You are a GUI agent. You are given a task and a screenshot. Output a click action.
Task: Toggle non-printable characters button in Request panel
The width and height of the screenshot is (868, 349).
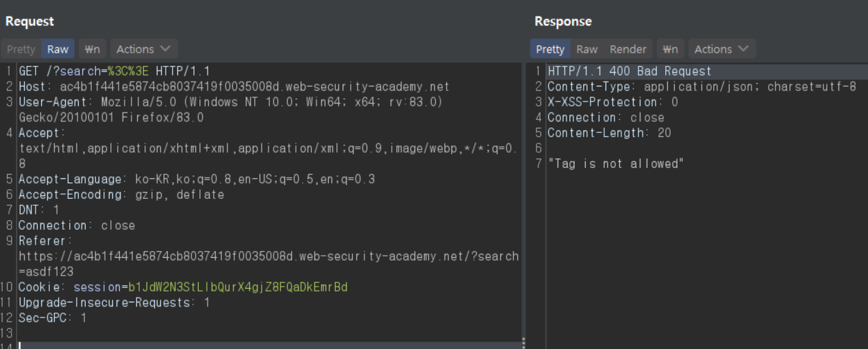[x=92, y=49]
